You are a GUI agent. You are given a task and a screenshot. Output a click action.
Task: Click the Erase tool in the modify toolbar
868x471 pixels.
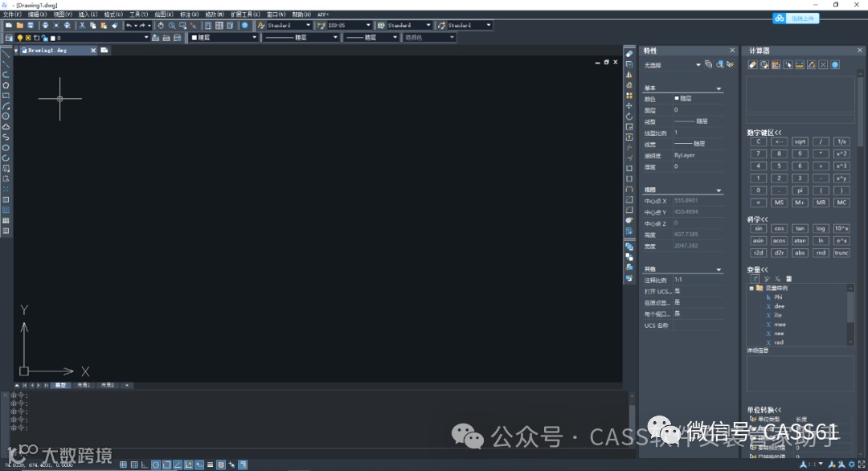pyautogui.click(x=629, y=54)
